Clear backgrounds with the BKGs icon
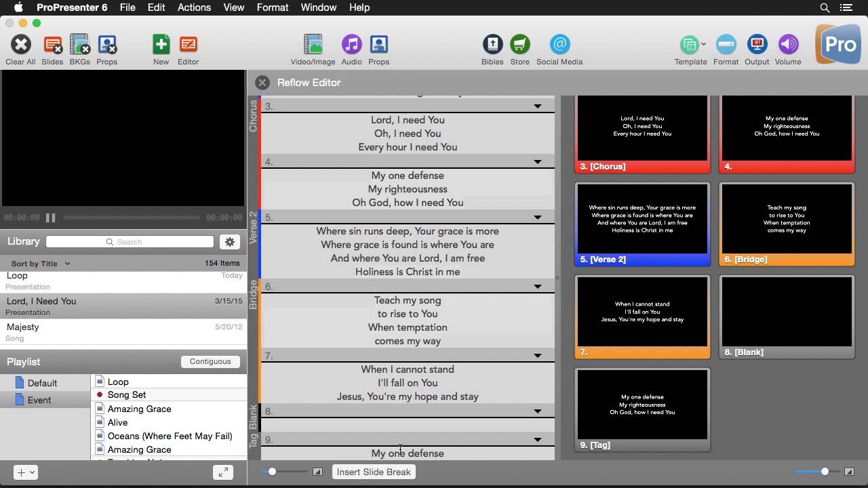 click(79, 45)
